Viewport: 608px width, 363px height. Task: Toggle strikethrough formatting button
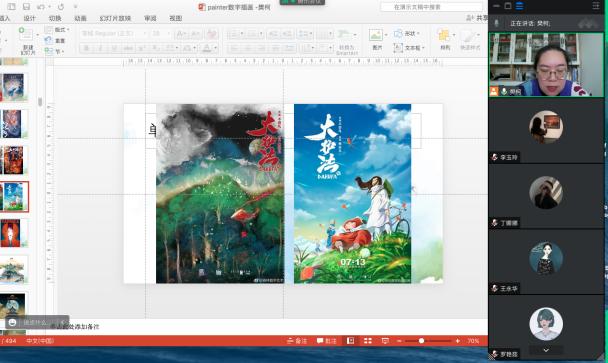128,48
